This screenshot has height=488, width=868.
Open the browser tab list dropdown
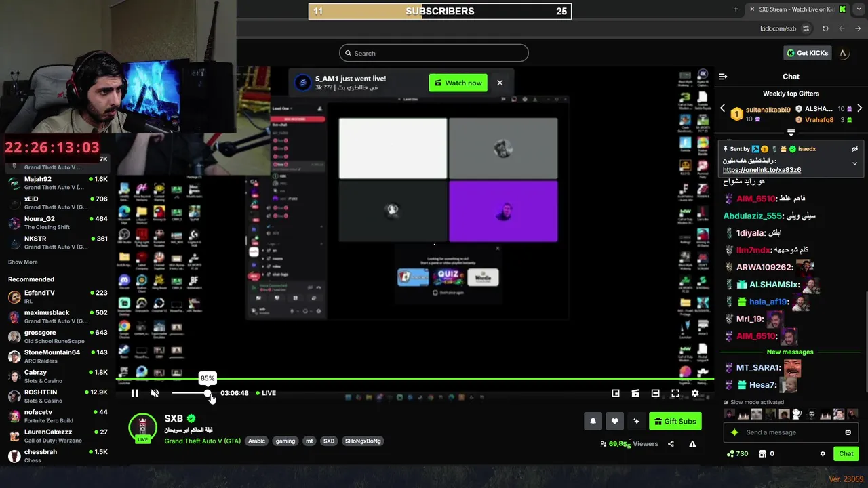[x=859, y=9]
